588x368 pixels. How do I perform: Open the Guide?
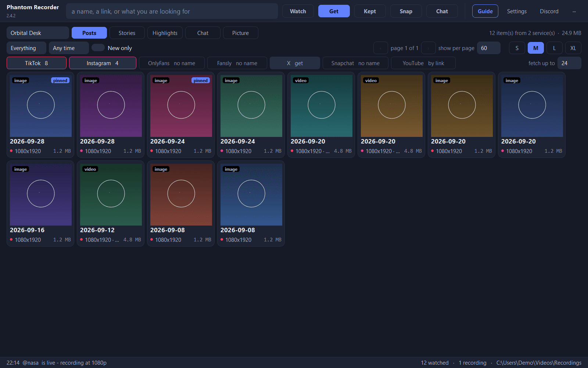coord(485,11)
